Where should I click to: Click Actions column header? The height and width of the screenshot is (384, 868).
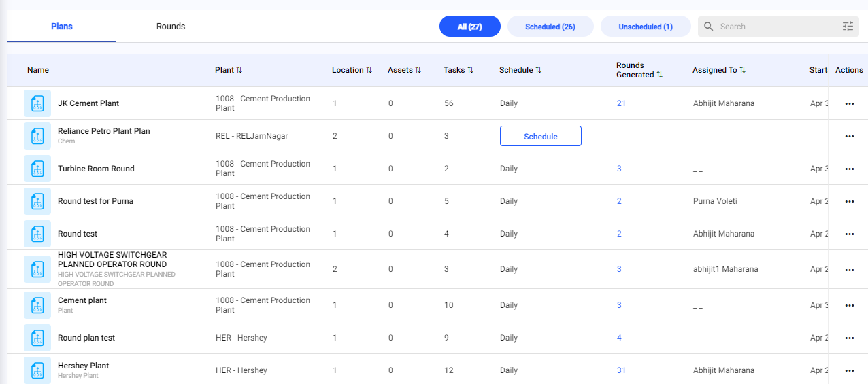tap(849, 70)
